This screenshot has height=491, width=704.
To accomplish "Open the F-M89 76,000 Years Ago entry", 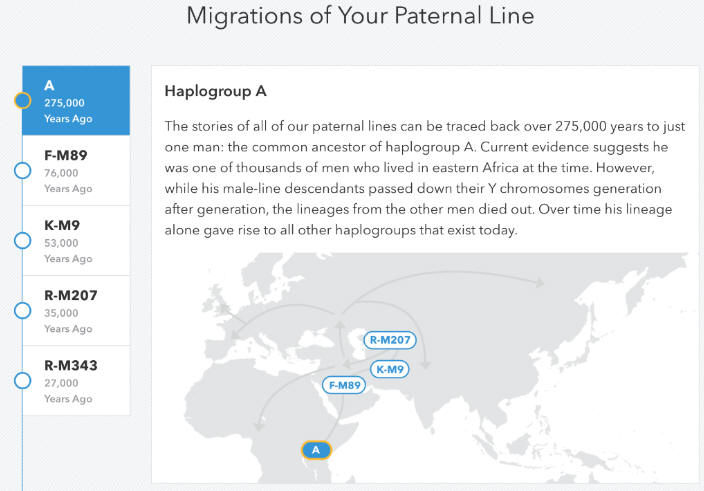I will click(x=76, y=171).
